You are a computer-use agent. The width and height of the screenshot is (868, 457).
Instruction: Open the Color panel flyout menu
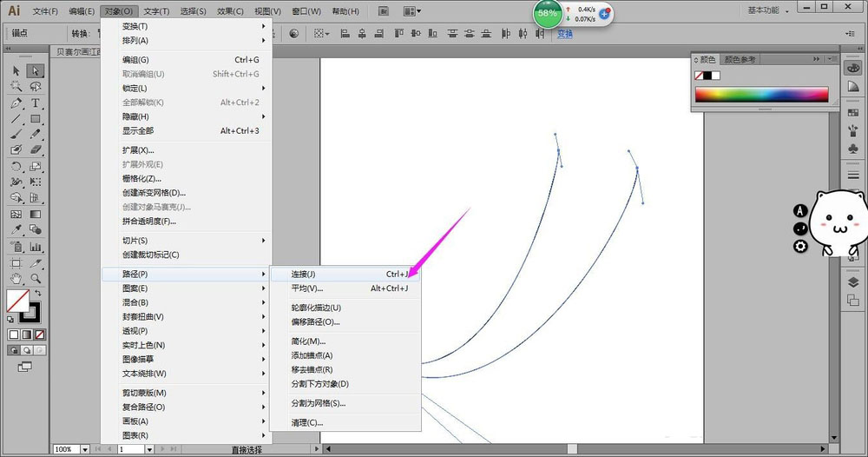pyautogui.click(x=832, y=59)
